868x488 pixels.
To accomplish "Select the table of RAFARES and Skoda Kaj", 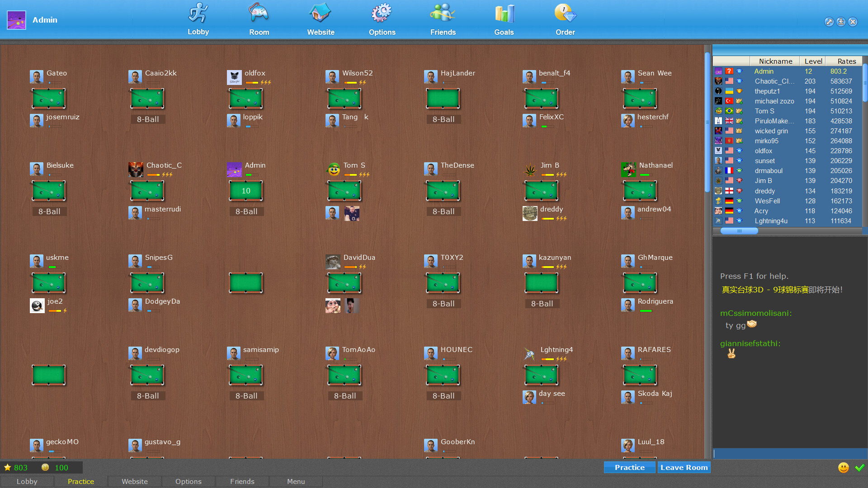I will tap(640, 375).
